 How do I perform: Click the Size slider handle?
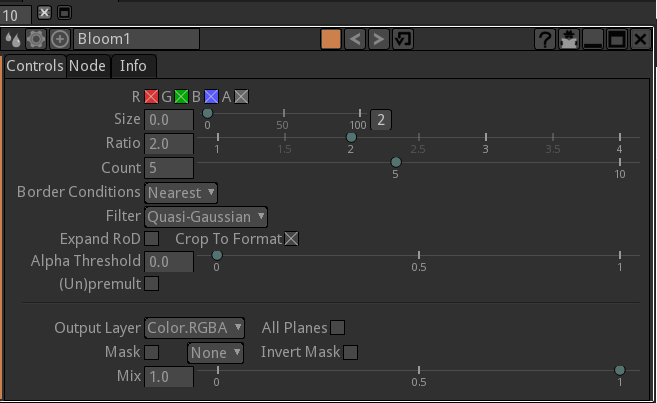[207, 113]
